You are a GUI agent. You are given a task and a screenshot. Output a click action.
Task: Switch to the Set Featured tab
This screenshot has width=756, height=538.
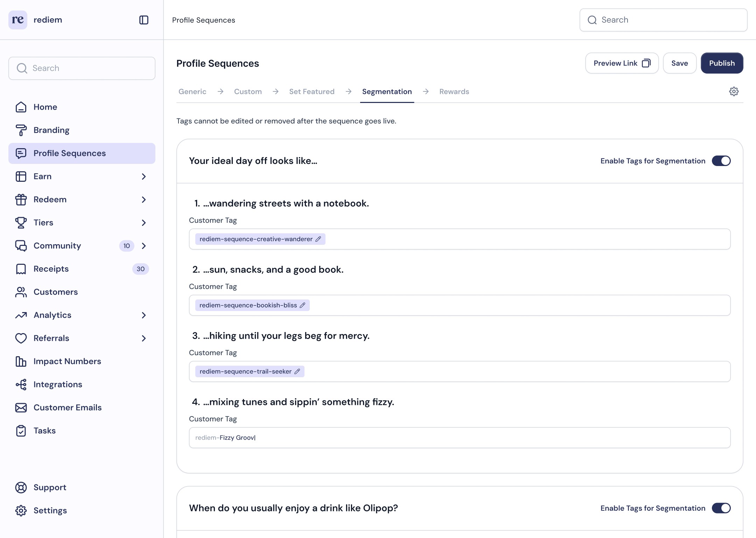[311, 91]
